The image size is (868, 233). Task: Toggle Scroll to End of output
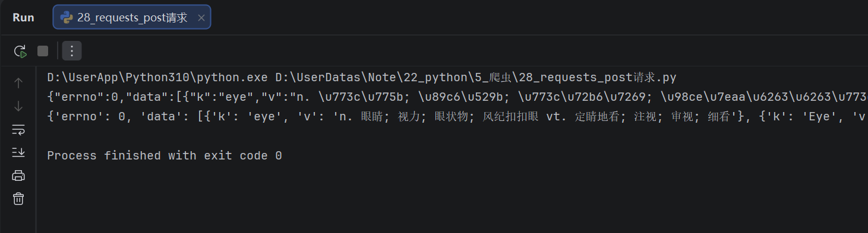tap(18, 152)
